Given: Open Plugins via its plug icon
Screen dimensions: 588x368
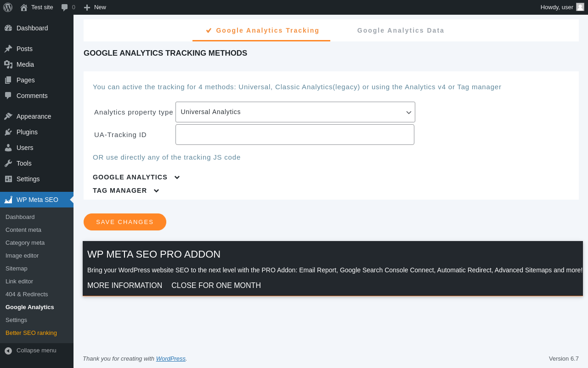Looking at the screenshot, I should pyautogui.click(x=8, y=132).
